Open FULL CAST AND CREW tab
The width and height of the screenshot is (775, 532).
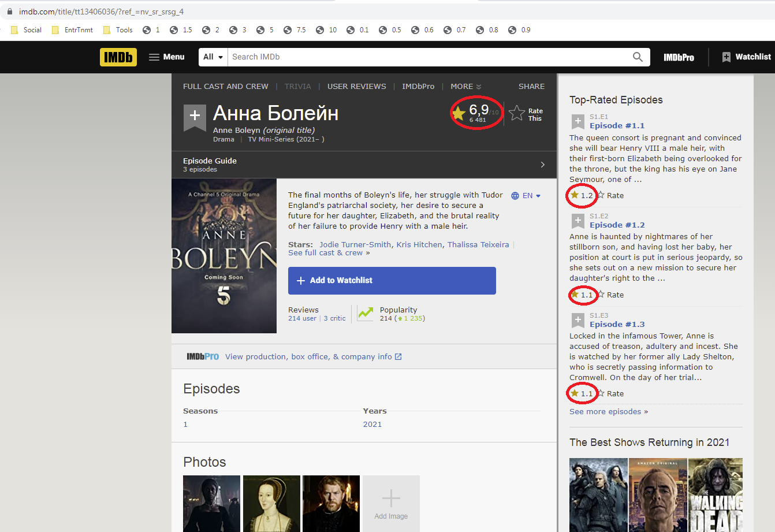[226, 87]
